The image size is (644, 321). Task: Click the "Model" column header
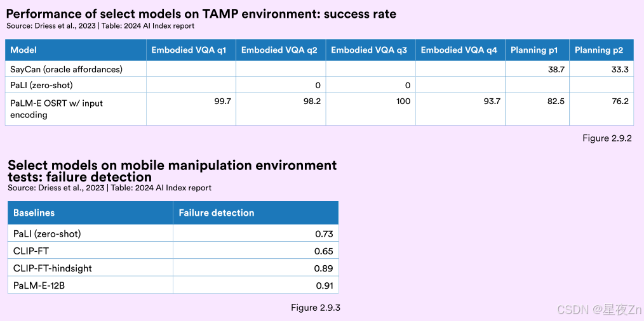76,51
